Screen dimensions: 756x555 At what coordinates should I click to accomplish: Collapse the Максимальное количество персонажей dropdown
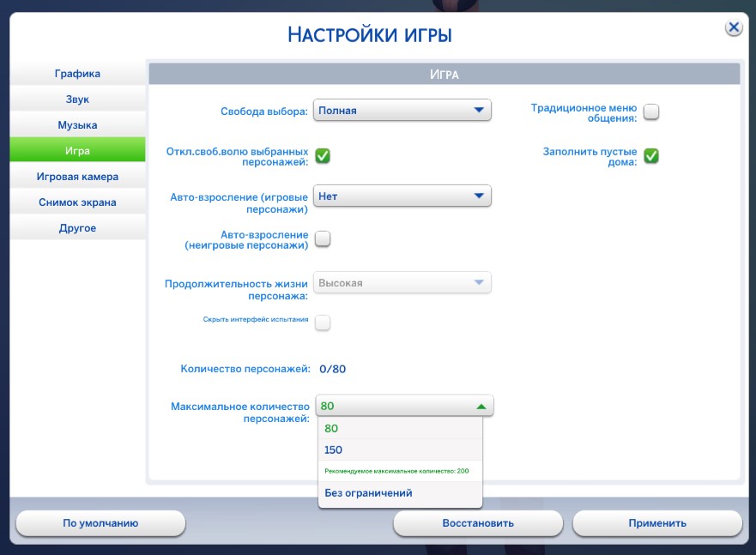[403, 406]
